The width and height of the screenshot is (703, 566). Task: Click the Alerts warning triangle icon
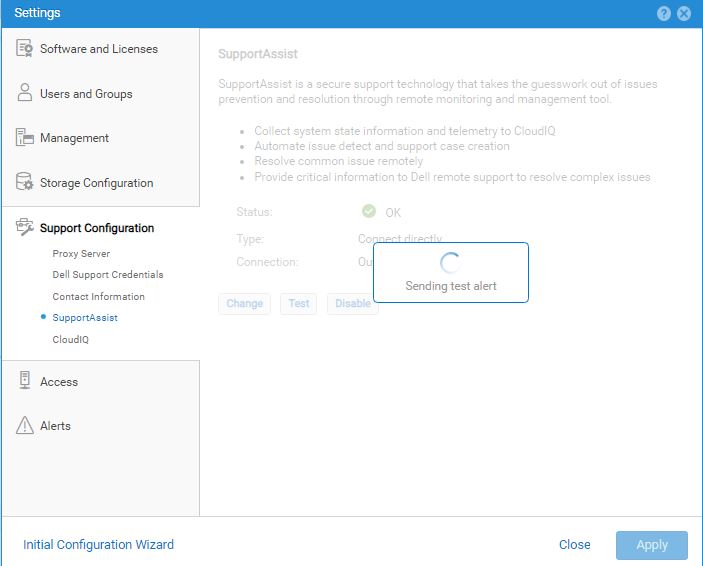point(25,426)
